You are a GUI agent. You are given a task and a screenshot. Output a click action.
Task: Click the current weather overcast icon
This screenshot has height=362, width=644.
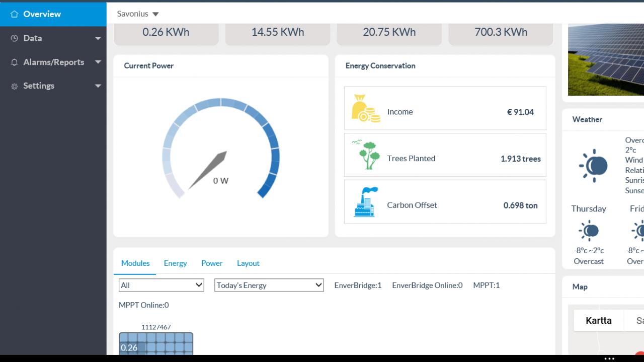594,166
